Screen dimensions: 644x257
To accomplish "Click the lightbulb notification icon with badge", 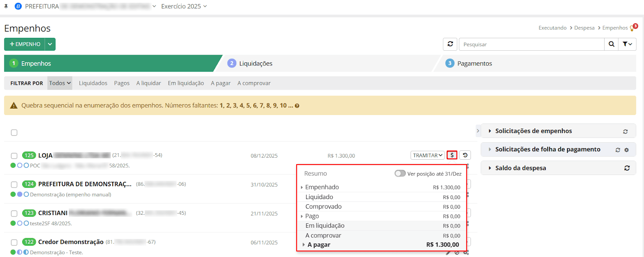I will pyautogui.click(x=633, y=28).
